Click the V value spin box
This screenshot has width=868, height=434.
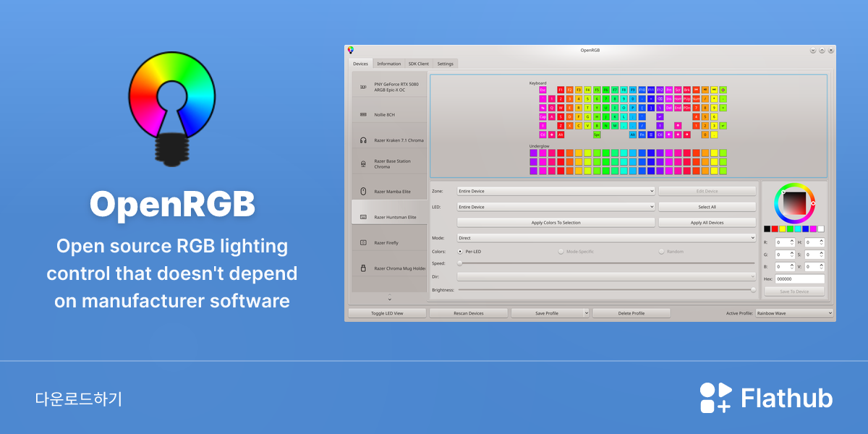click(815, 266)
